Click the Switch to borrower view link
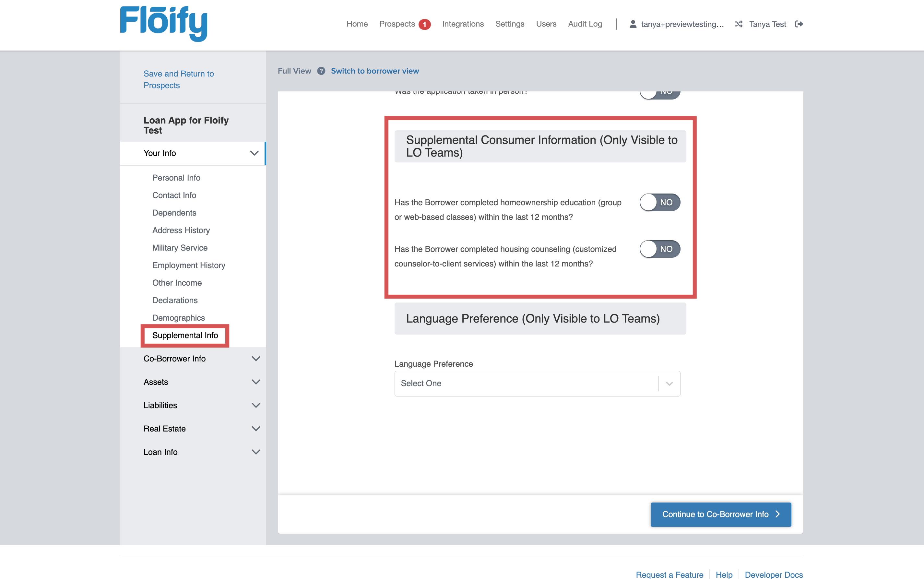The width and height of the screenshot is (924, 579). pyautogui.click(x=375, y=71)
